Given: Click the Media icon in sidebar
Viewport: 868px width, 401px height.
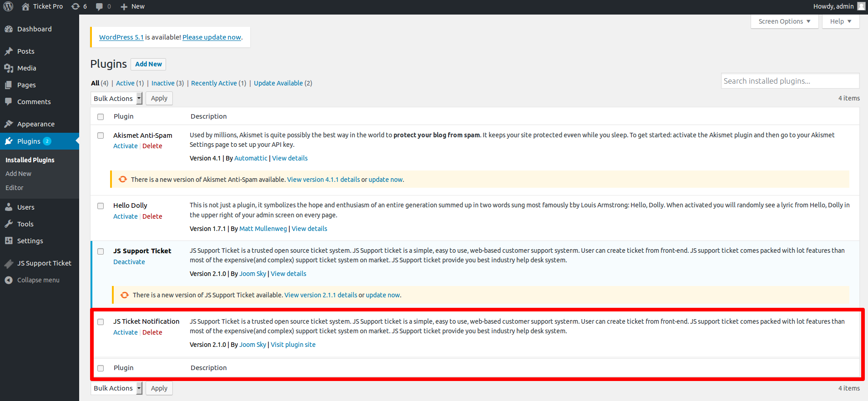Looking at the screenshot, I should click(x=9, y=68).
